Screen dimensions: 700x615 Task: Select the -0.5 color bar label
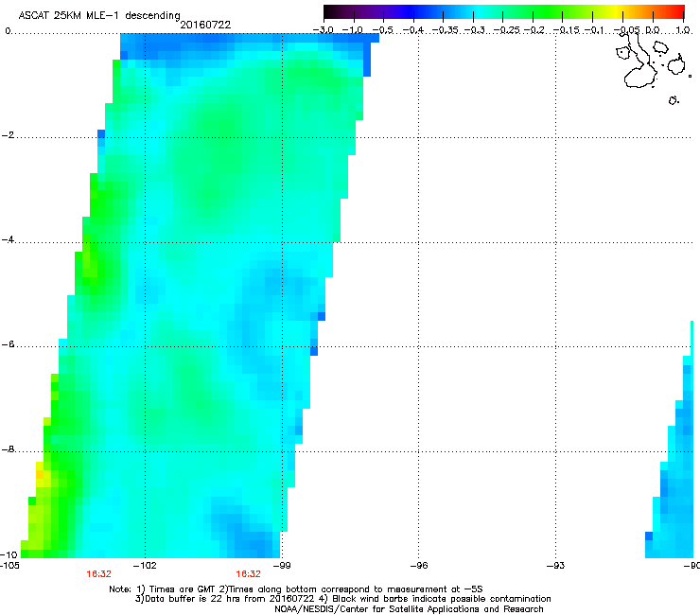click(x=382, y=30)
